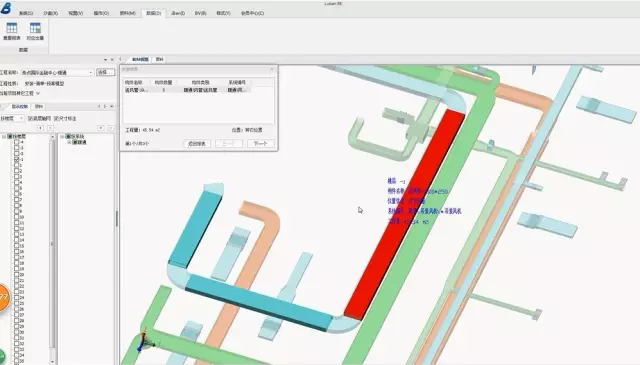The image size is (640, 365).
Task: Click the component name column header
Action: 136,82
